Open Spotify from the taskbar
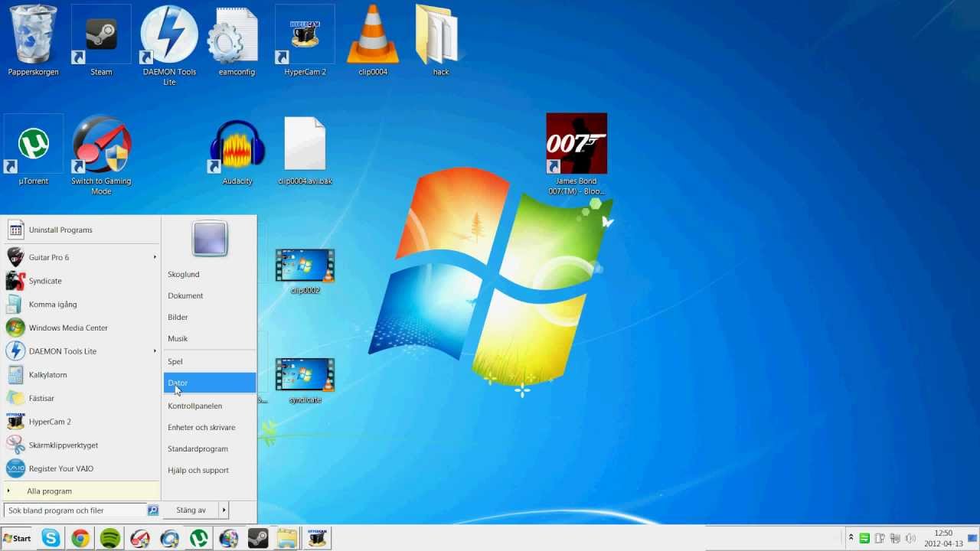The height and width of the screenshot is (551, 980). click(x=110, y=539)
